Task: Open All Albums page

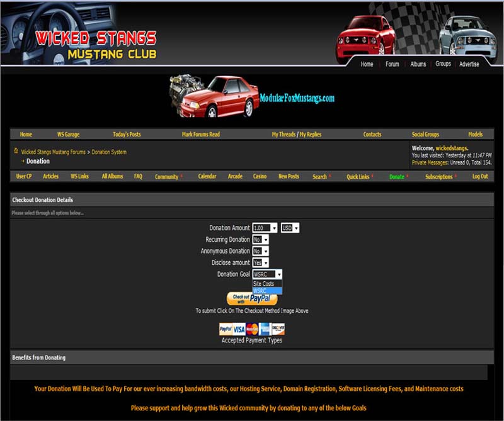Action: [112, 176]
